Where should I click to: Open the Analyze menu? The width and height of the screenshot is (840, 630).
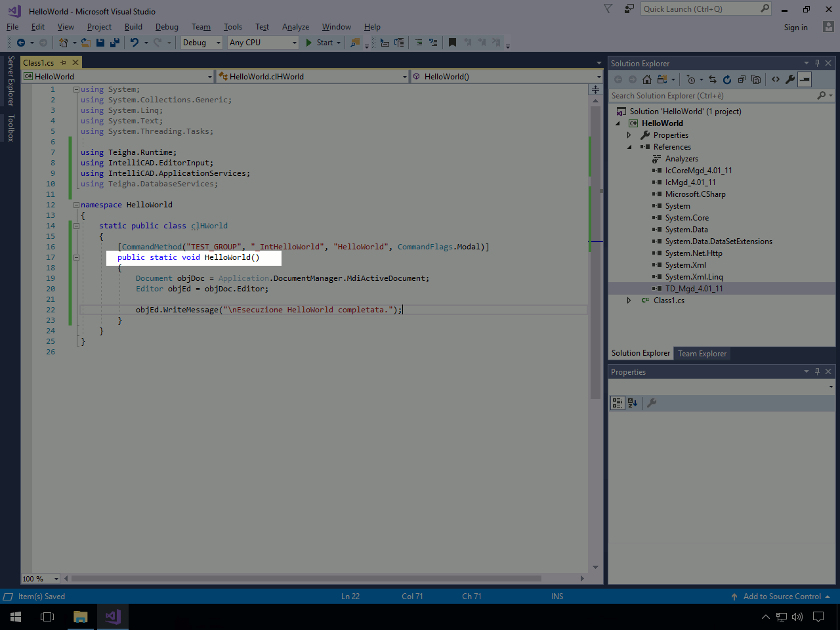(x=295, y=27)
